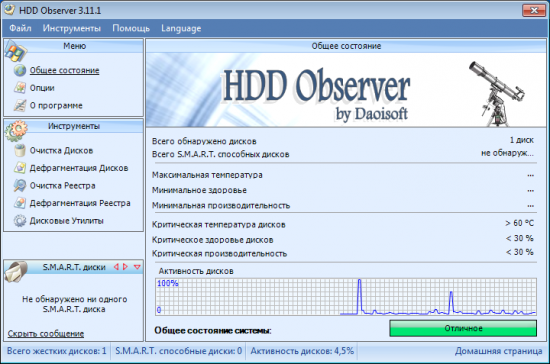Click the Инструменты panel header
This screenshot has height=364, width=550.
(x=74, y=126)
